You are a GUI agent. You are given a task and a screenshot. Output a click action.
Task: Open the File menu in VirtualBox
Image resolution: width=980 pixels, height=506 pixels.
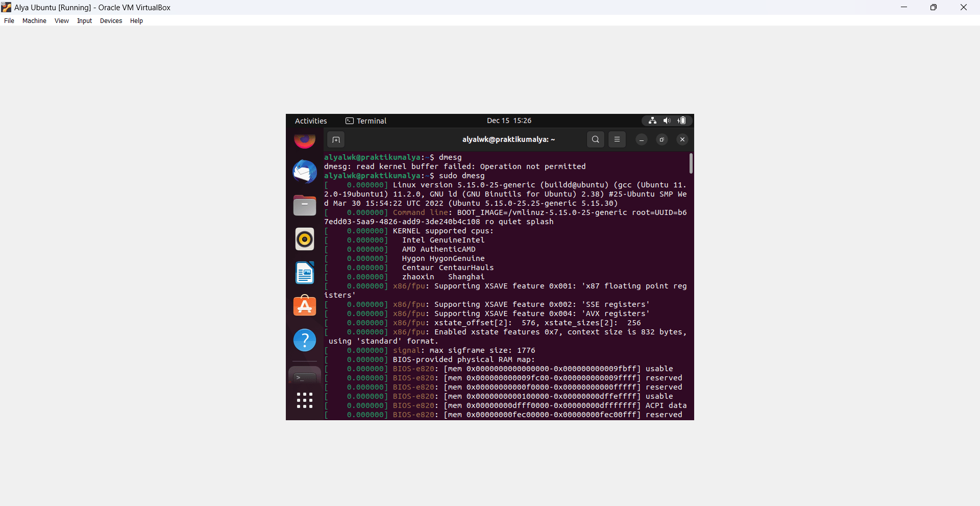(x=9, y=21)
